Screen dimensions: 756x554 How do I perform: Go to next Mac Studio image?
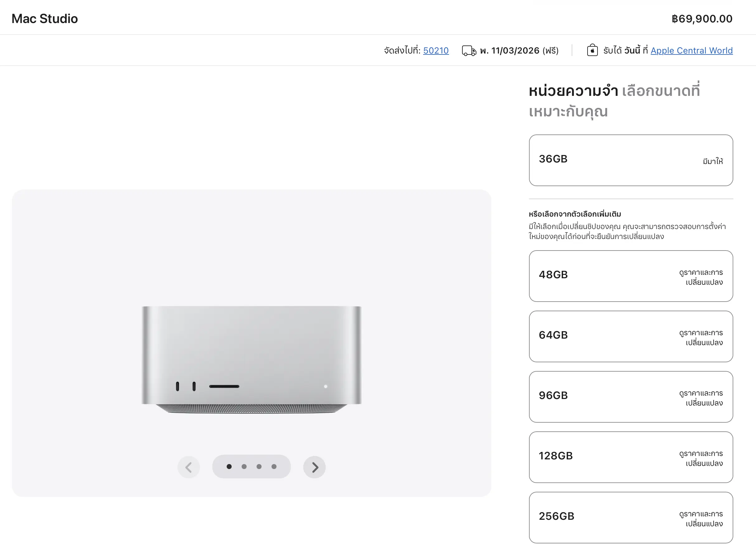tap(314, 467)
